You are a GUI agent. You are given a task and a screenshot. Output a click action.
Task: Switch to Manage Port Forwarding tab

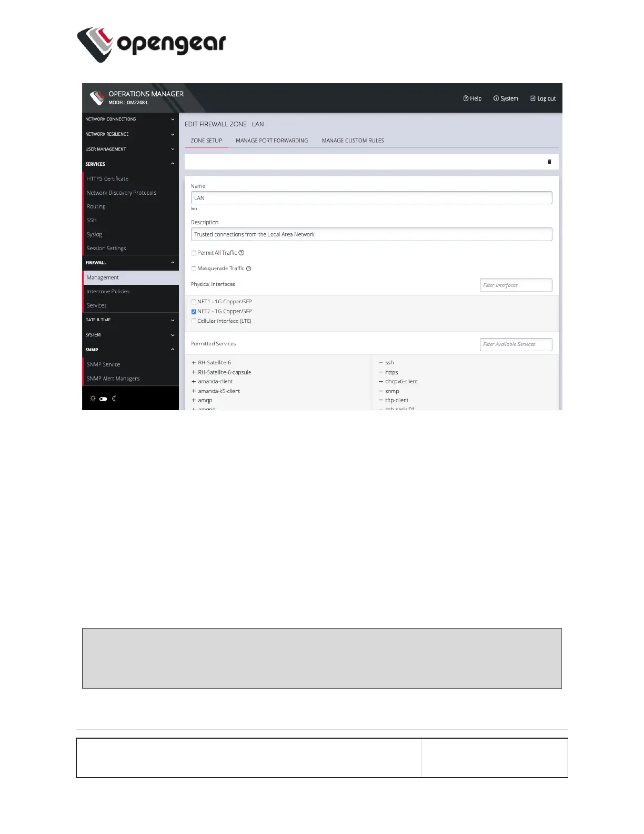tap(271, 141)
